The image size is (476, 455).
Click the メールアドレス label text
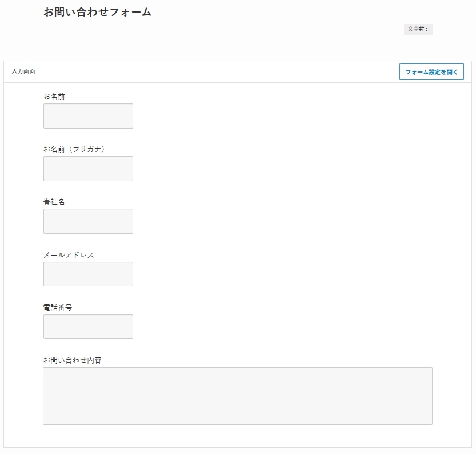click(x=69, y=255)
